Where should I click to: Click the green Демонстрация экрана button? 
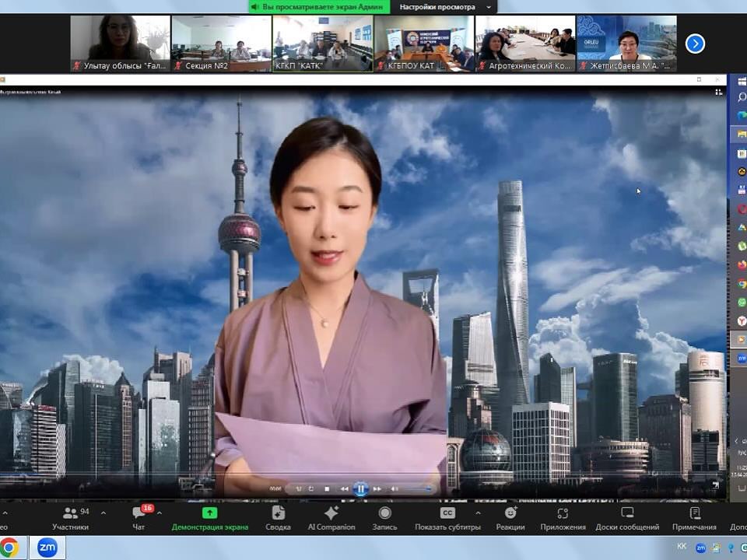(209, 518)
